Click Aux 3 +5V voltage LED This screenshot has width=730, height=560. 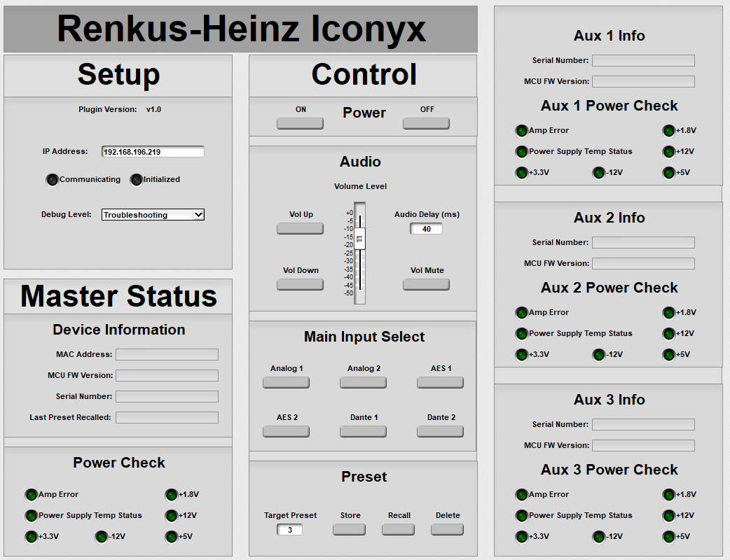(669, 537)
